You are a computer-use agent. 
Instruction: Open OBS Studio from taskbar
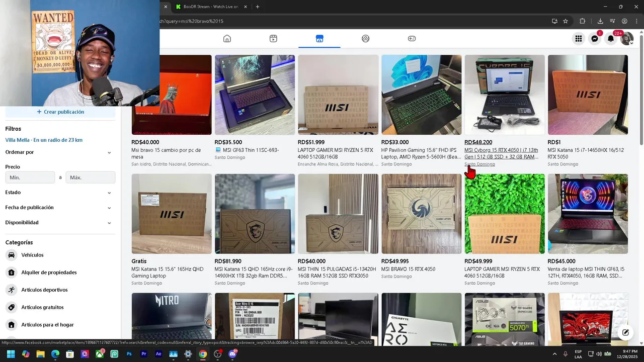point(218,354)
